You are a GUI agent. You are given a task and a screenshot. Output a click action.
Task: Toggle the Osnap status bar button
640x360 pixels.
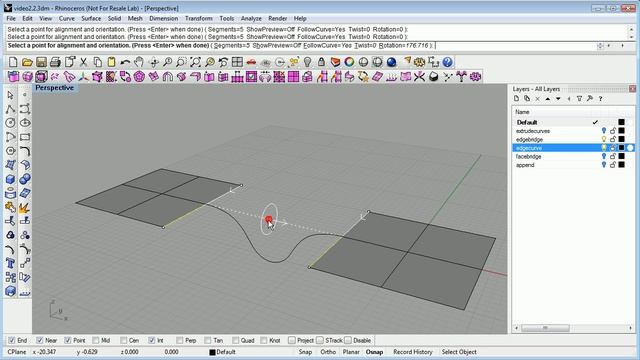[x=374, y=352]
